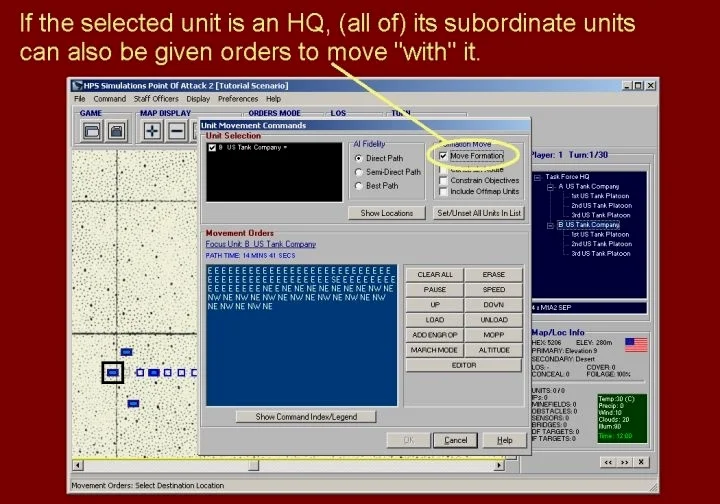
Task: Select Task Force HQ in the tree
Action: 567,177
